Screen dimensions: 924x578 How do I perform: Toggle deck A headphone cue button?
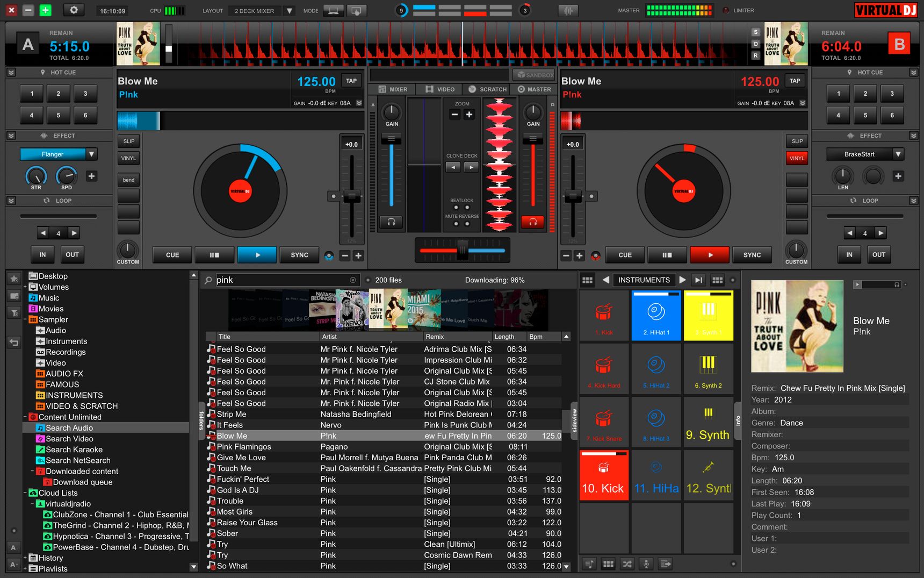point(391,222)
